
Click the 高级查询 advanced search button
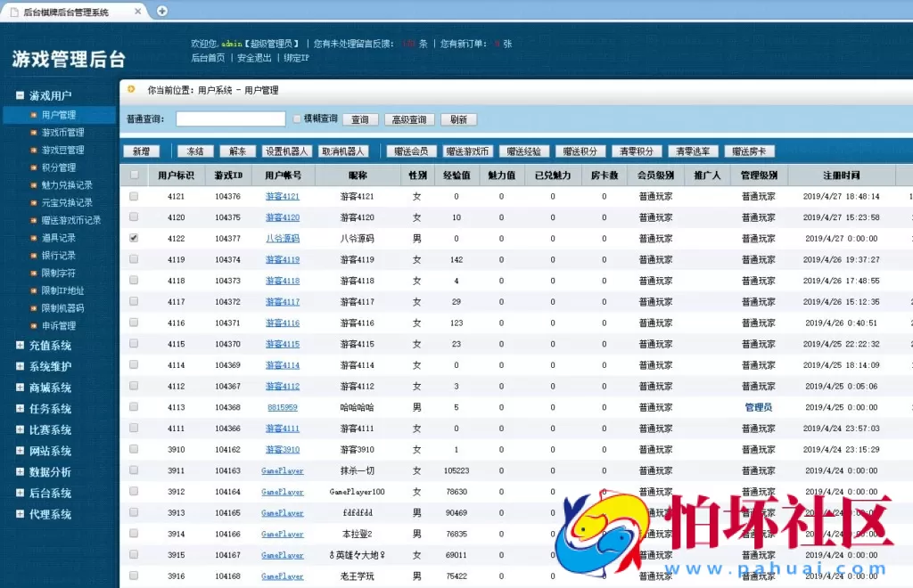coord(409,118)
